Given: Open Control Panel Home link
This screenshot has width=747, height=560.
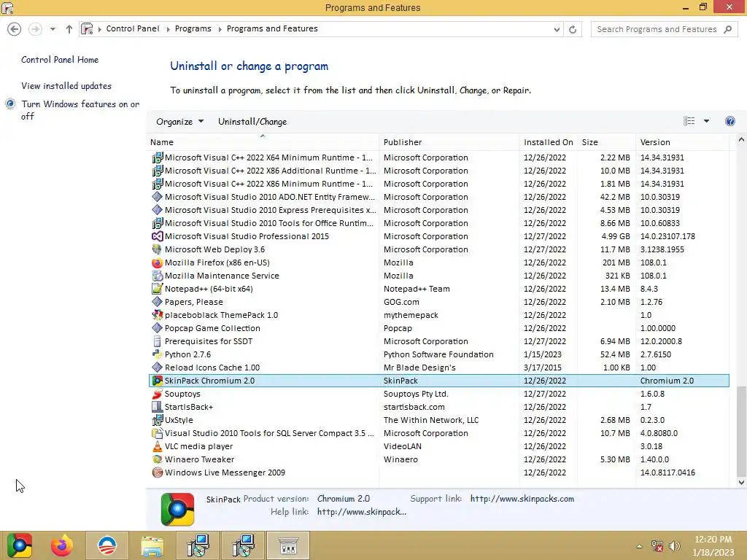Looking at the screenshot, I should (60, 60).
